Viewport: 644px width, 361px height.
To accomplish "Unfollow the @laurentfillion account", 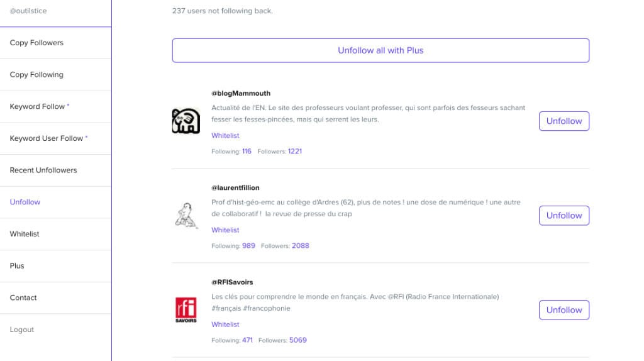I will [x=564, y=216].
